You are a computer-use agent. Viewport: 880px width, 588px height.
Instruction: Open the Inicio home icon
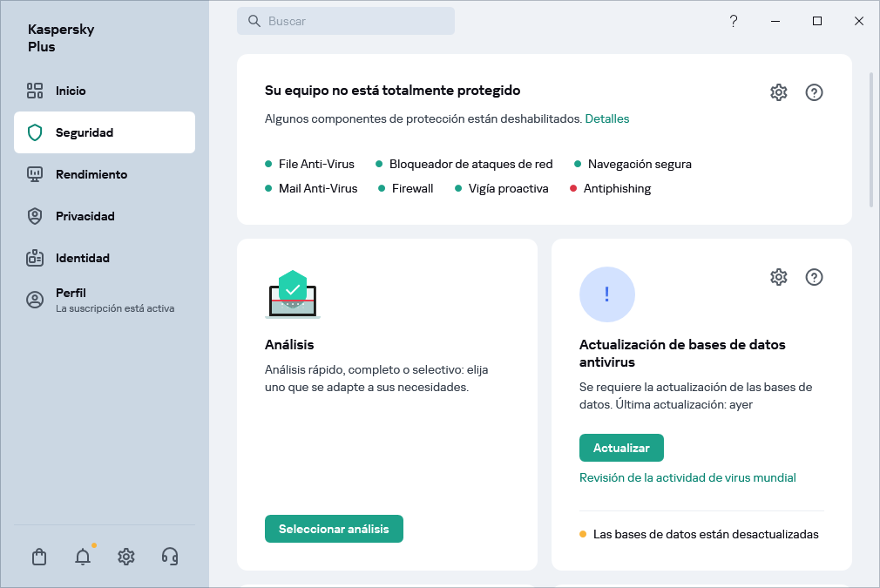pyautogui.click(x=35, y=91)
